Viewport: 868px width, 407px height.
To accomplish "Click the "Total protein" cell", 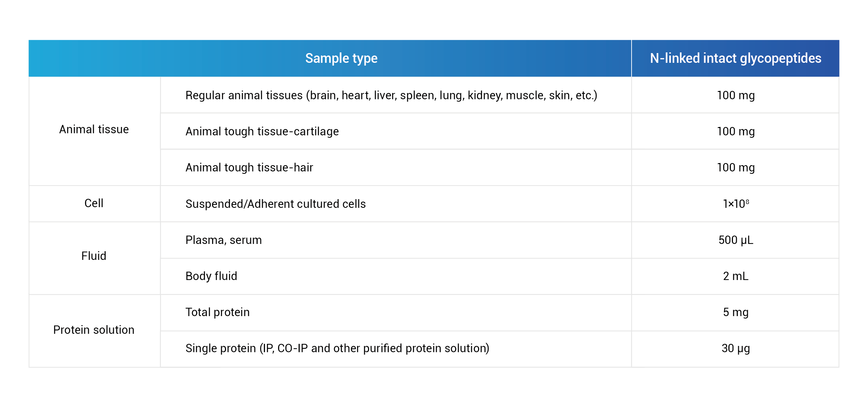I will pos(217,312).
